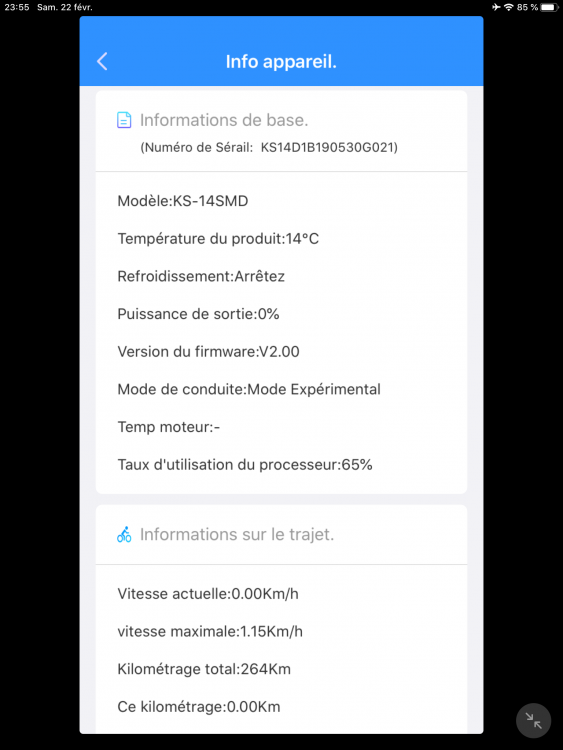
Task: Tap the battery icon in status bar
Action: click(x=550, y=7)
